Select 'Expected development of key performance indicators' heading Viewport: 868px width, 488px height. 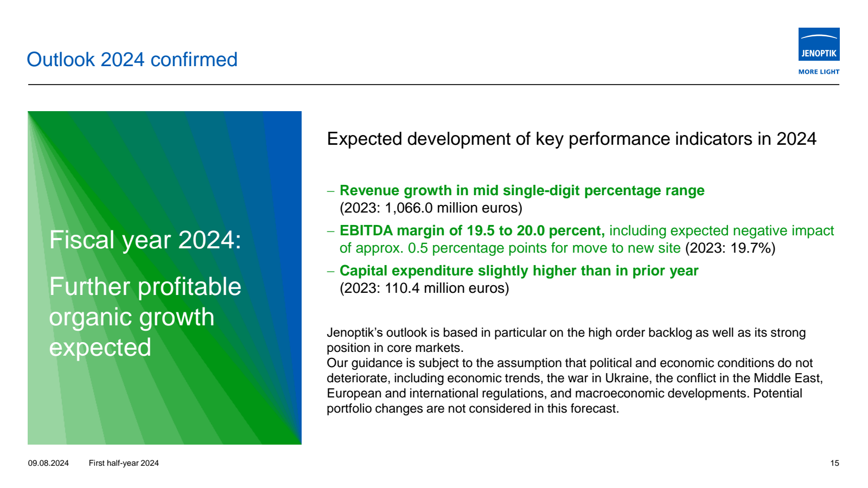click(572, 139)
